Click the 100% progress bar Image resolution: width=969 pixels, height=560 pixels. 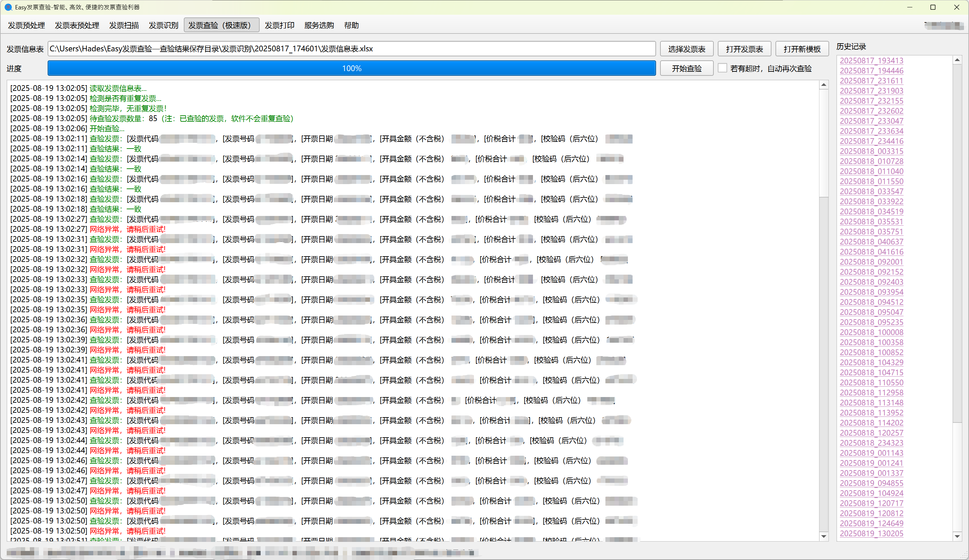click(x=352, y=68)
